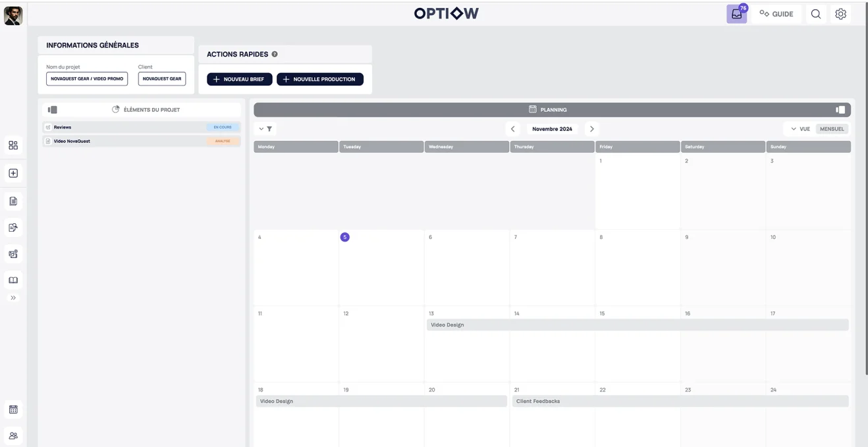Viewport: 868px width, 447px height.
Task: Click the NOUVELLE PRODUCTION button
Action: pyautogui.click(x=319, y=79)
